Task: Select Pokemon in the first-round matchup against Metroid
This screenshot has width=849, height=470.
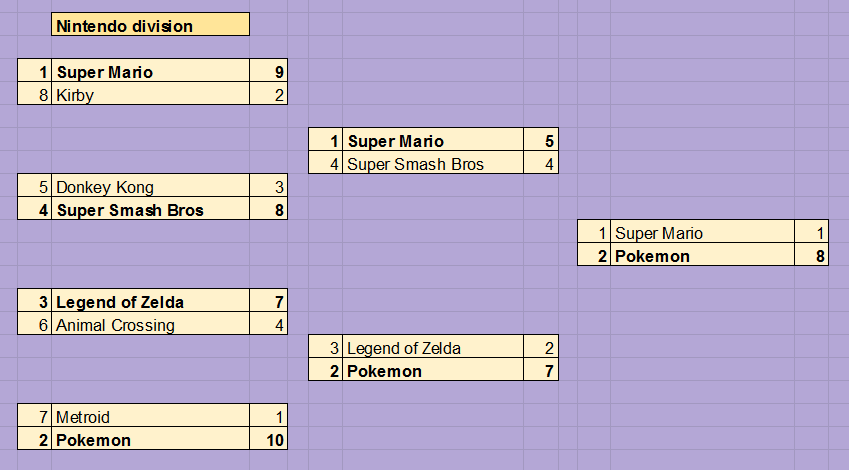Action: [151, 439]
